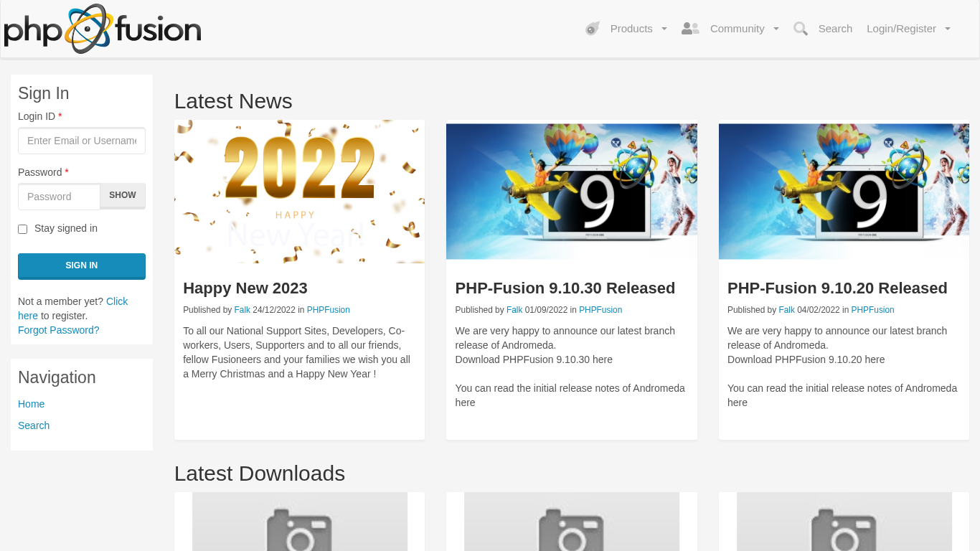Click the date 01/09/2022

547,310
